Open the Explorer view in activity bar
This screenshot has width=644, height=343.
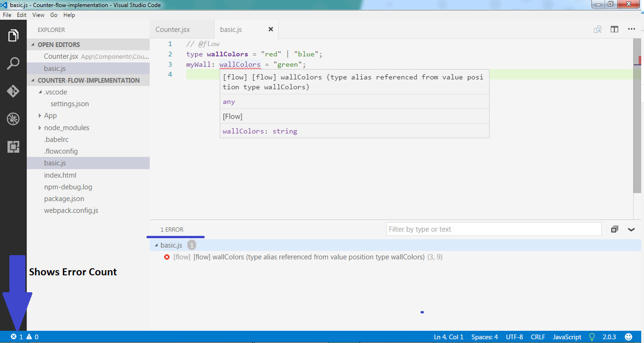(13, 35)
